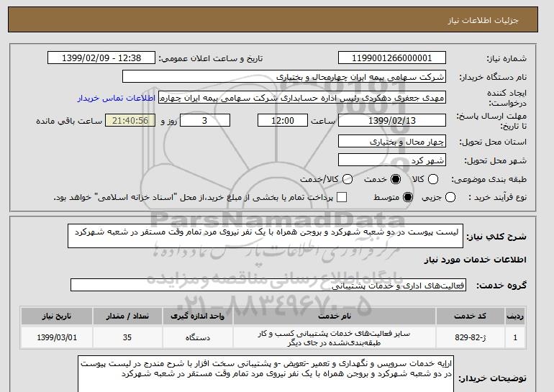Click the طبقه بندی موضوعی label

click(489, 179)
